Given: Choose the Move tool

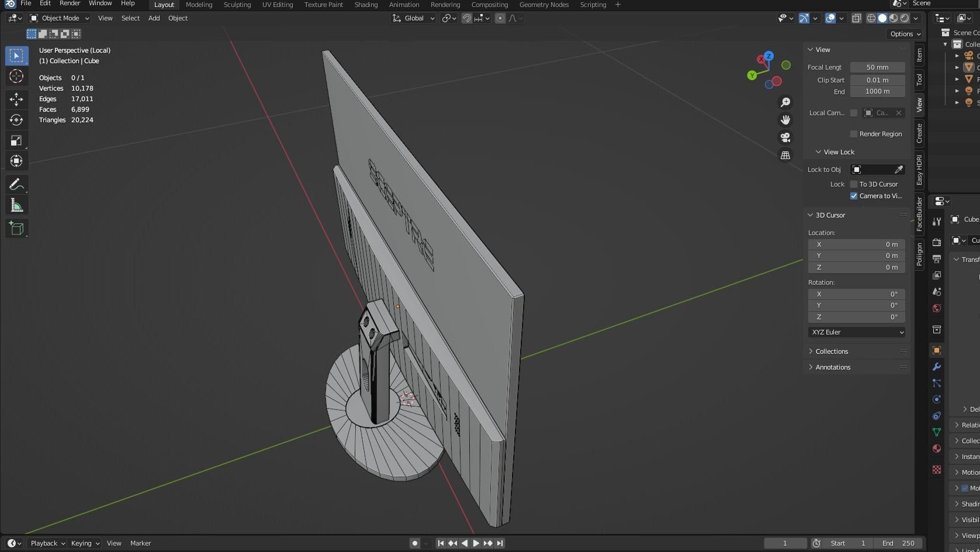Looking at the screenshot, I should coord(16,99).
